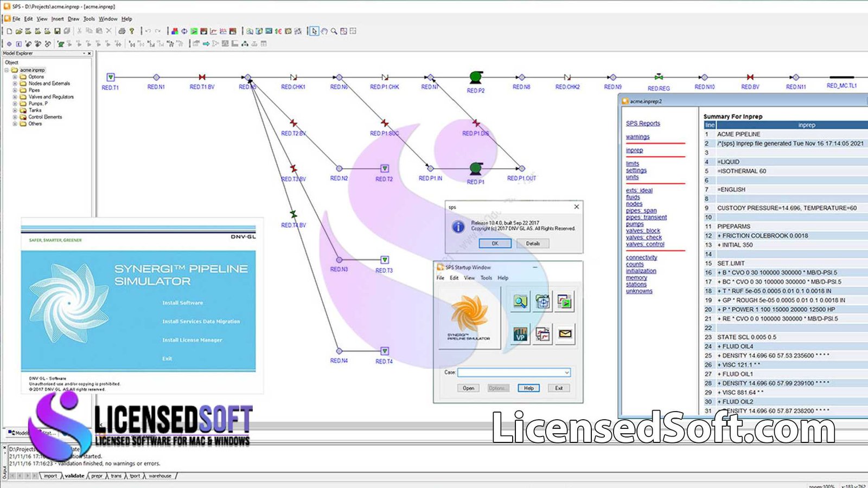This screenshot has width=868, height=488.
Task: Click the green play run icon in toolbar
Action: [194, 31]
